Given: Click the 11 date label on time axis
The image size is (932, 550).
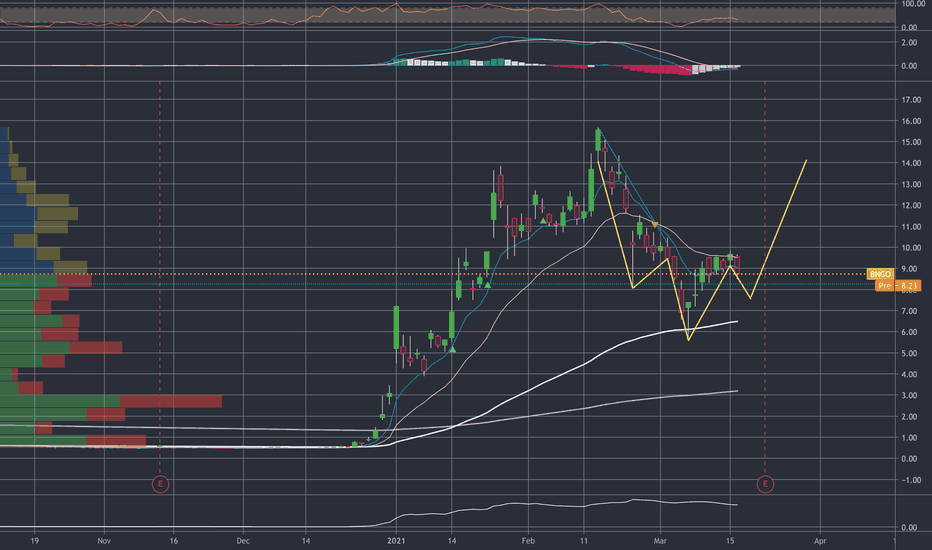Looking at the screenshot, I should (x=584, y=540).
